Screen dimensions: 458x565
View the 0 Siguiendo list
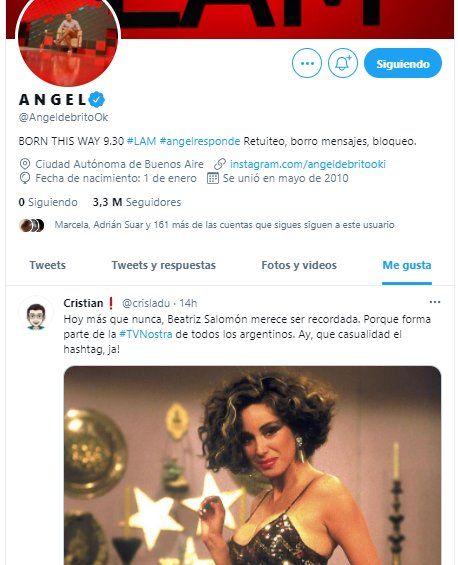click(x=48, y=202)
